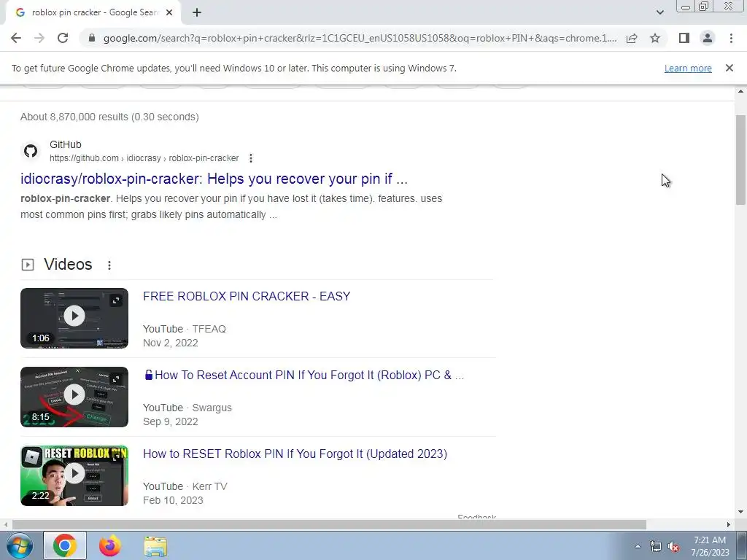Show hidden system tray icons
The height and width of the screenshot is (560, 747).
(638, 546)
